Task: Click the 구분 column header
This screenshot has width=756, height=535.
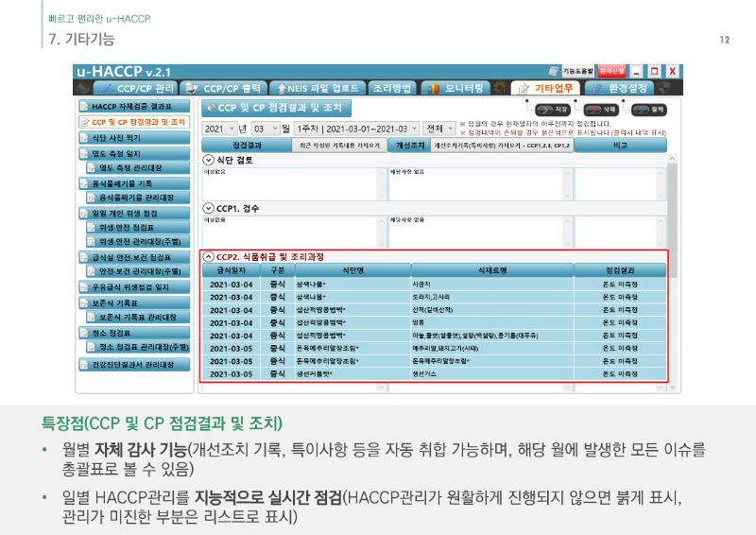Action: [x=278, y=270]
